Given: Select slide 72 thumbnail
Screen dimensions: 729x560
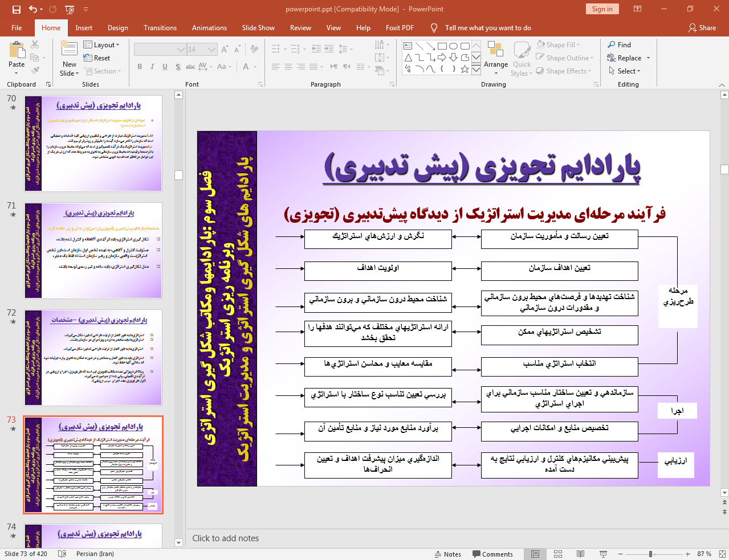Looking at the screenshot, I should tap(93, 357).
